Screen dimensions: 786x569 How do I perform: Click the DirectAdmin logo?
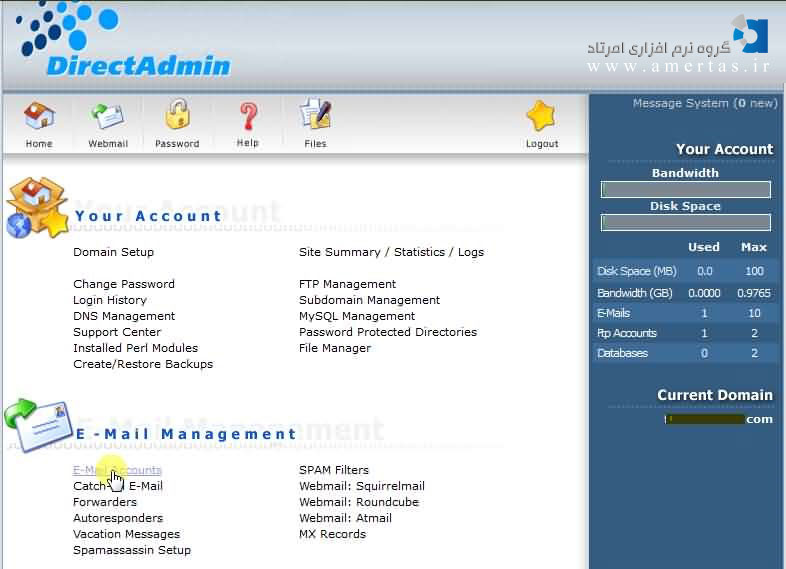(x=128, y=44)
